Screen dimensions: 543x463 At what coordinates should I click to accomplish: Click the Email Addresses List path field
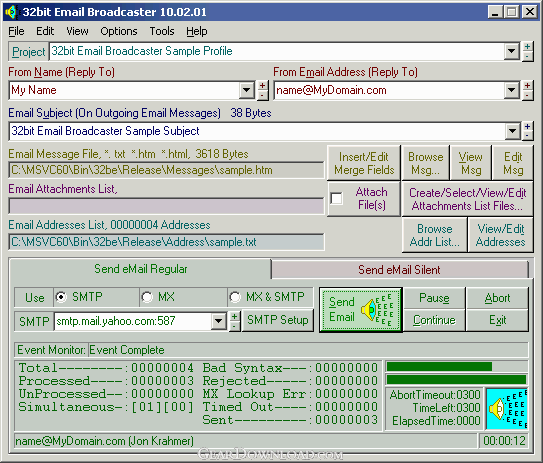pyautogui.click(x=166, y=242)
